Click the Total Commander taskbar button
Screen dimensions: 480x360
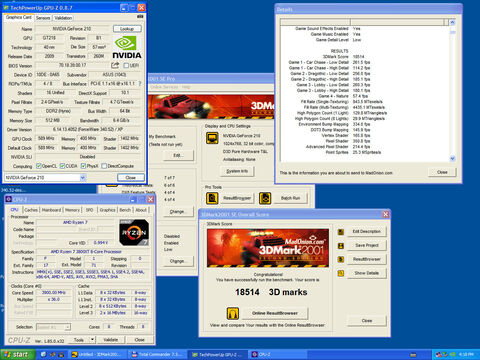coord(157,354)
